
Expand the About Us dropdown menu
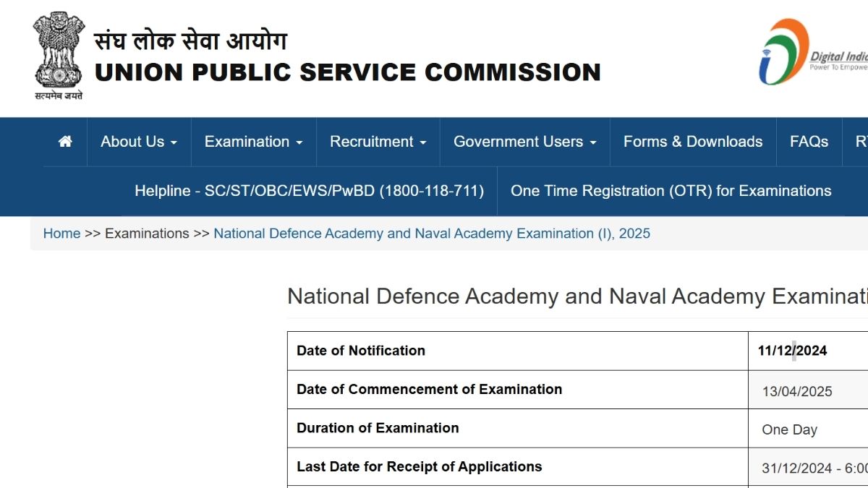click(x=139, y=142)
